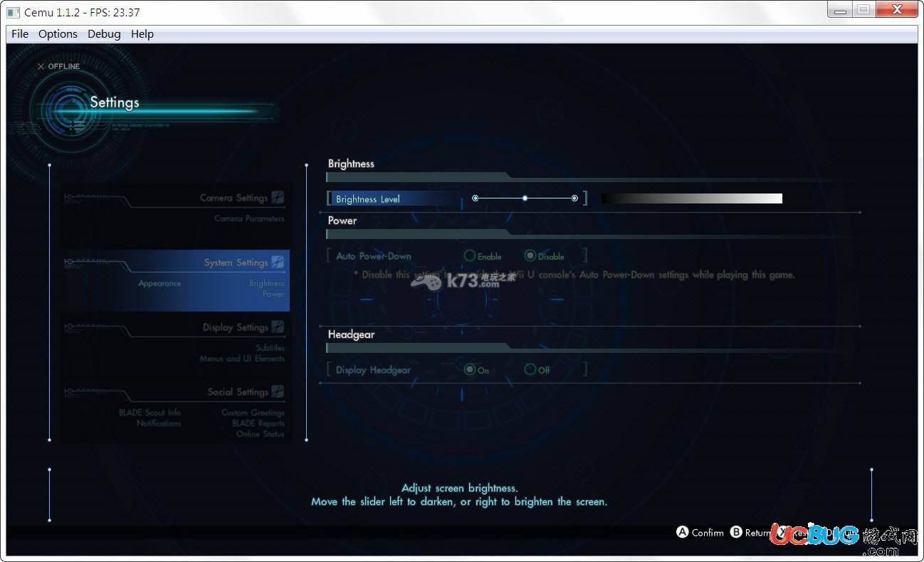Click the Social Settings wrench icon

click(278, 392)
